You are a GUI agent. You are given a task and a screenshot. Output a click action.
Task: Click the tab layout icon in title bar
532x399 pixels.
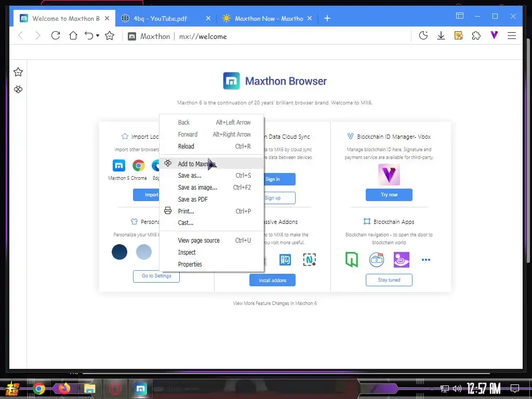460,16
